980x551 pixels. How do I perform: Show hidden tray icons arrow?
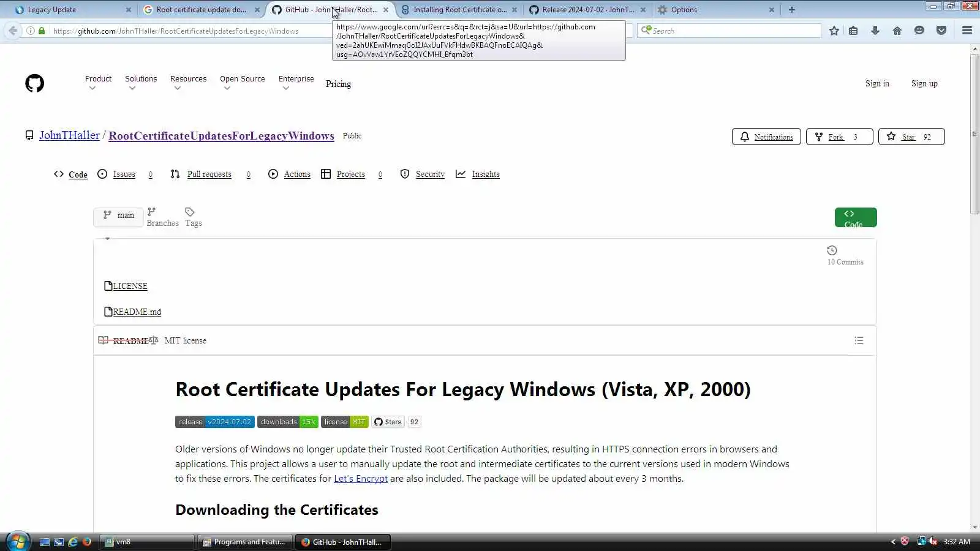click(893, 542)
